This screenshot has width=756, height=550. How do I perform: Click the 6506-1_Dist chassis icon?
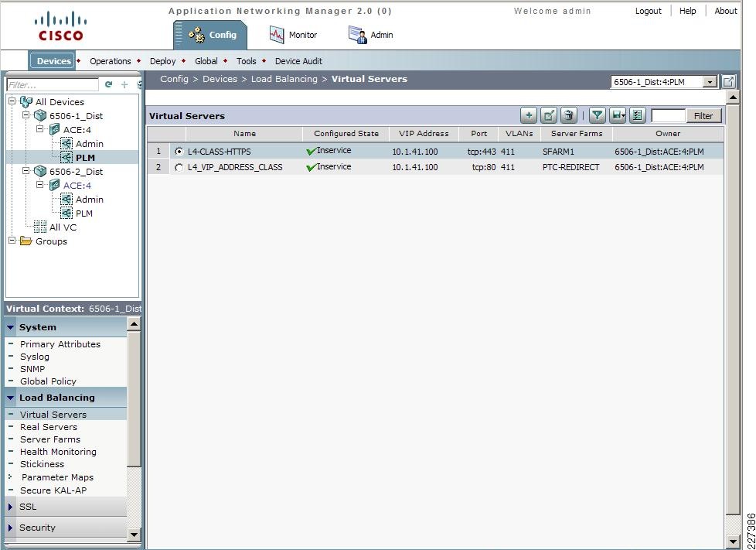click(40, 116)
